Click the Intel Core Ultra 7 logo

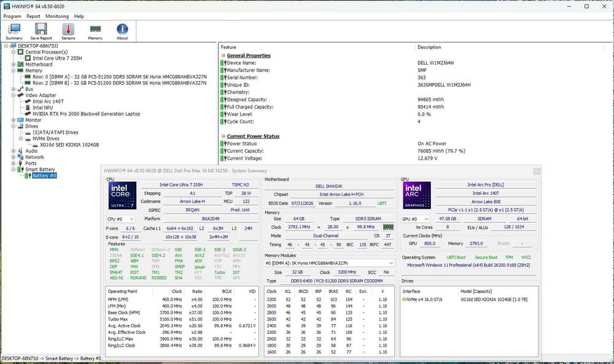click(x=122, y=195)
